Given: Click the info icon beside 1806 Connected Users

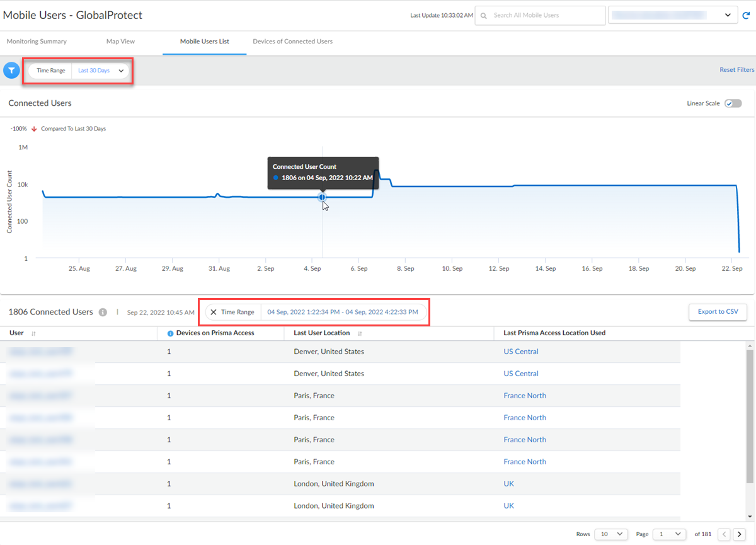Looking at the screenshot, I should (x=103, y=312).
